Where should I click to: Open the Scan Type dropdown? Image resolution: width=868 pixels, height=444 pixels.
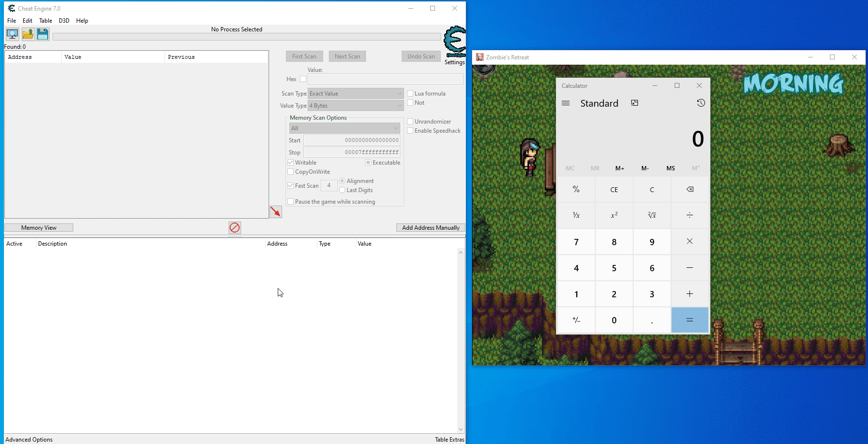(x=356, y=94)
